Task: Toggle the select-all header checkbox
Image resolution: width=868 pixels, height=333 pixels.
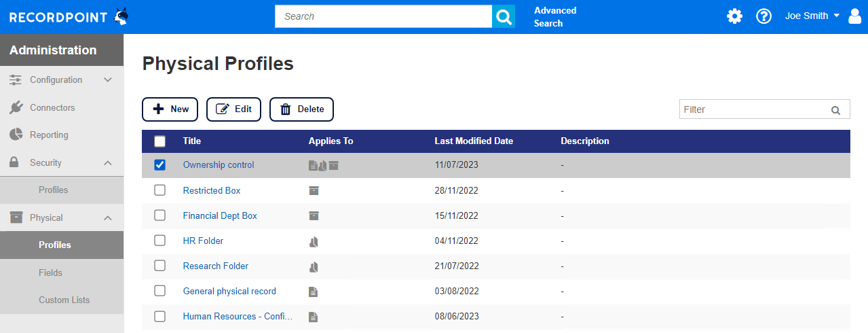Action: pos(159,141)
